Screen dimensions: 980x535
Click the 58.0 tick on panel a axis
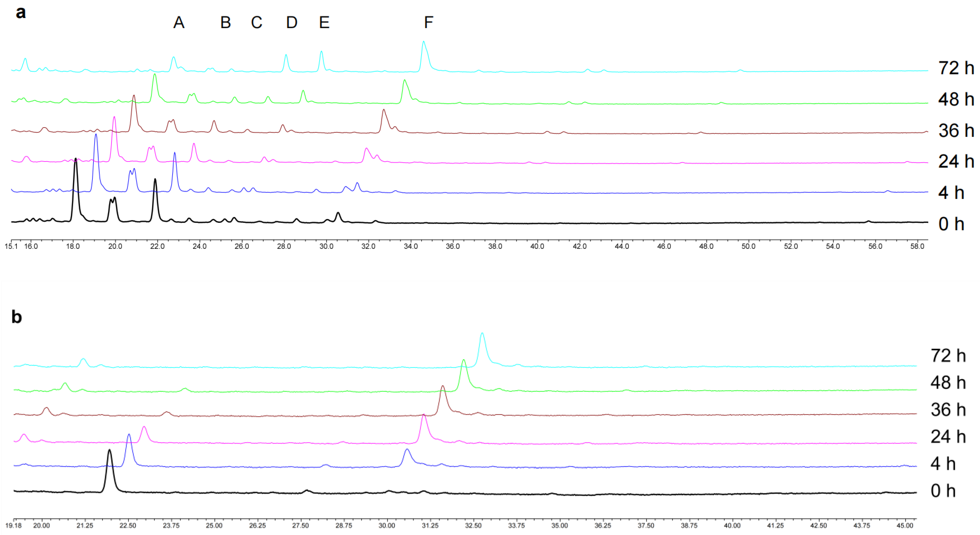(x=917, y=246)
